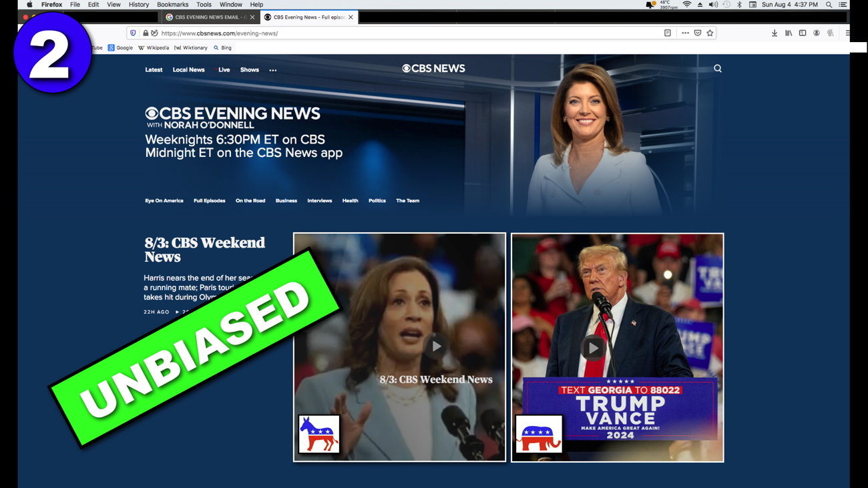Go to Latest in CBS News navigation

(x=154, y=70)
